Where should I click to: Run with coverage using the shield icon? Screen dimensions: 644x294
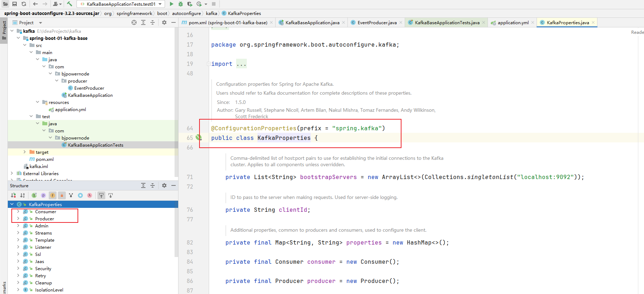[x=190, y=4]
